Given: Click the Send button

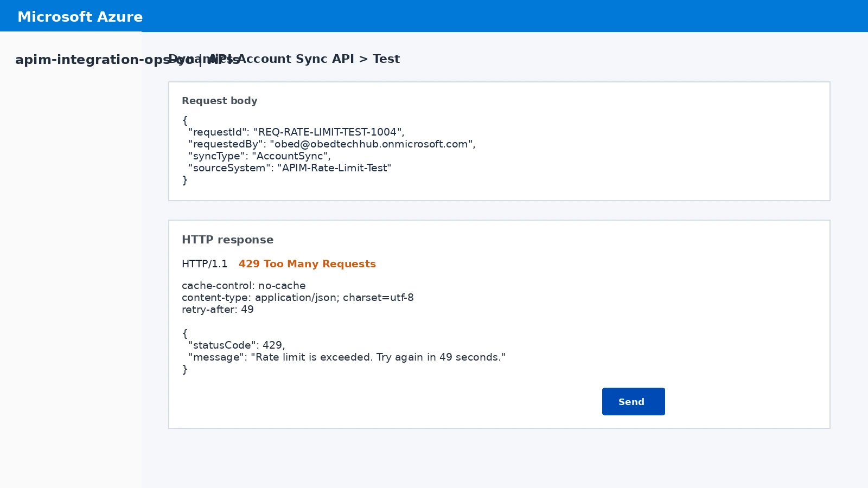Looking at the screenshot, I should click(x=633, y=401).
